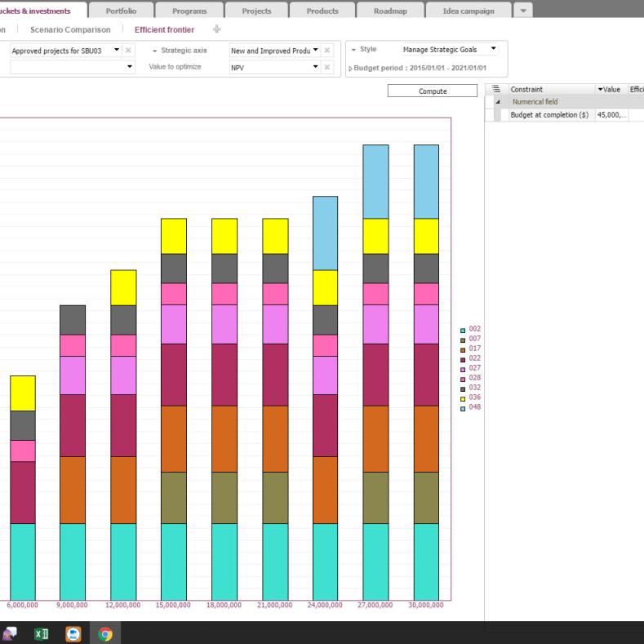Click legend label 002
This screenshot has width=644, height=644.
click(x=475, y=329)
